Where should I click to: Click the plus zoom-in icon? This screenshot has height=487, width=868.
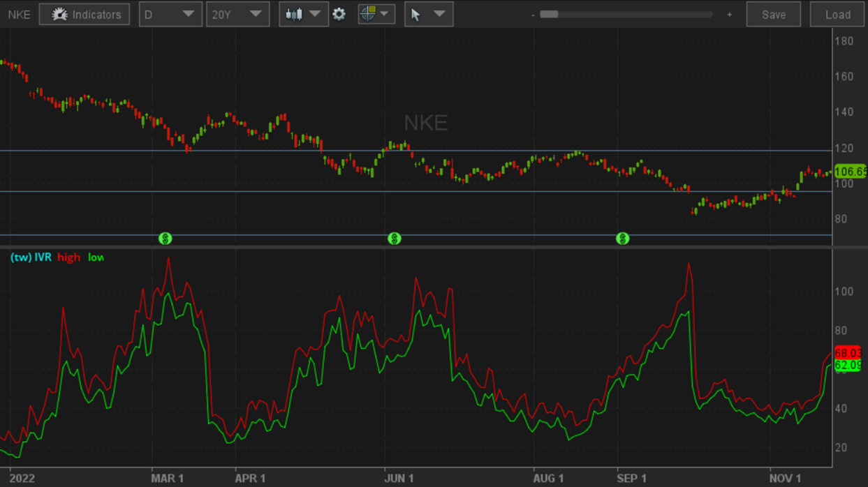click(730, 15)
